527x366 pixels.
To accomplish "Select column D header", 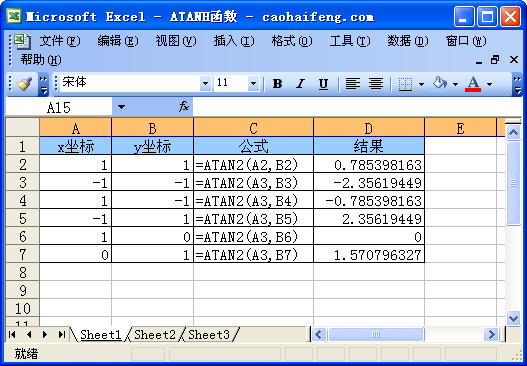I will click(x=369, y=128).
